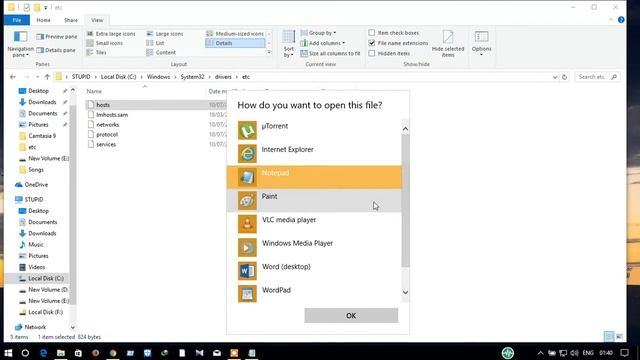Navigate to drivers in breadcrumb
The width and height of the screenshot is (640, 360).
point(223,77)
